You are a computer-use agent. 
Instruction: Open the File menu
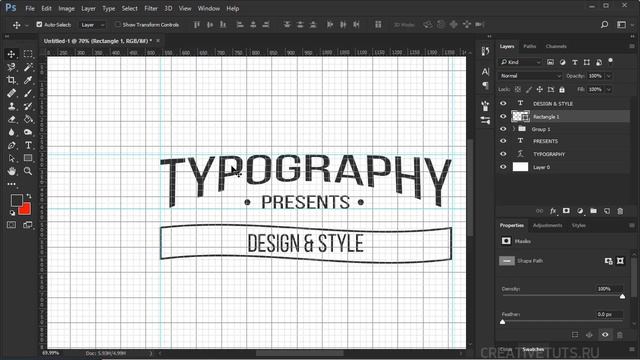(x=30, y=8)
